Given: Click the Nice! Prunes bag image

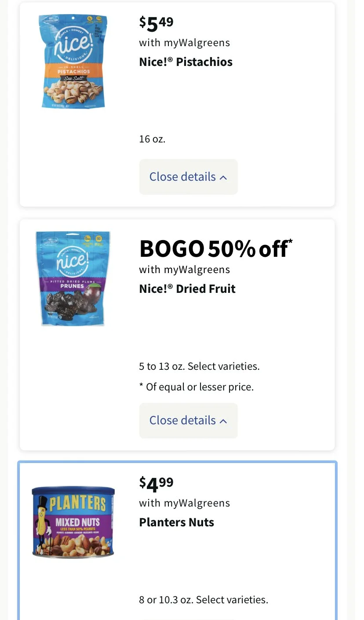Looking at the screenshot, I should pos(73,278).
